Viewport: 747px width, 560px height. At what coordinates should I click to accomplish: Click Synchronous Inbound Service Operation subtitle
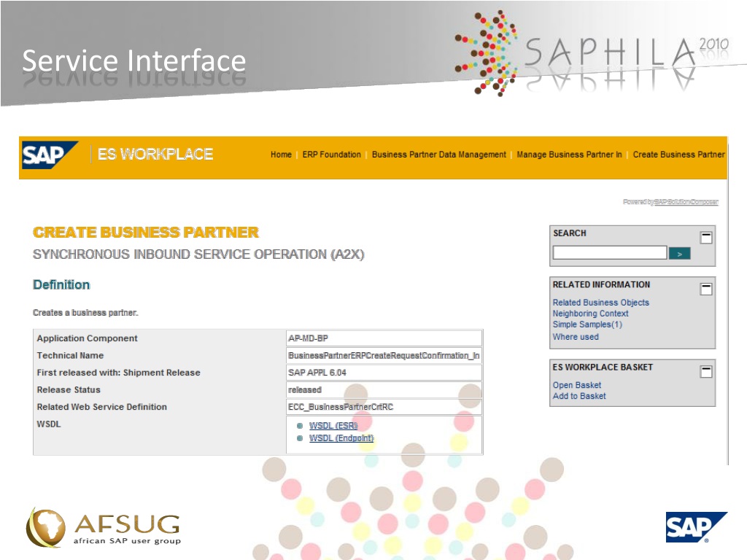(x=198, y=254)
